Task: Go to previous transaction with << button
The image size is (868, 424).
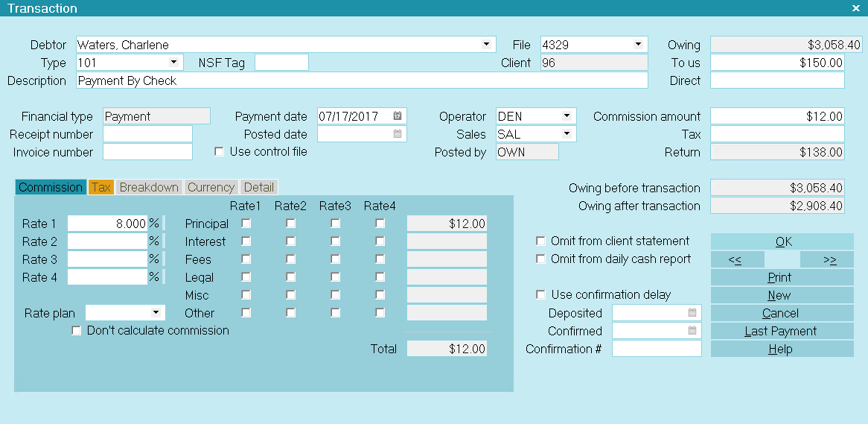Action: [x=737, y=259]
